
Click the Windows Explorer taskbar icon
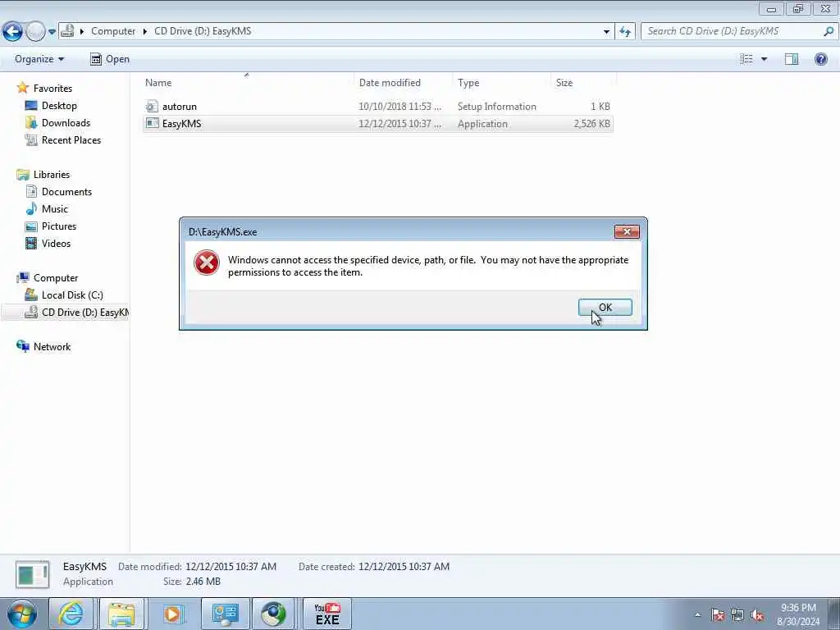[121, 614]
